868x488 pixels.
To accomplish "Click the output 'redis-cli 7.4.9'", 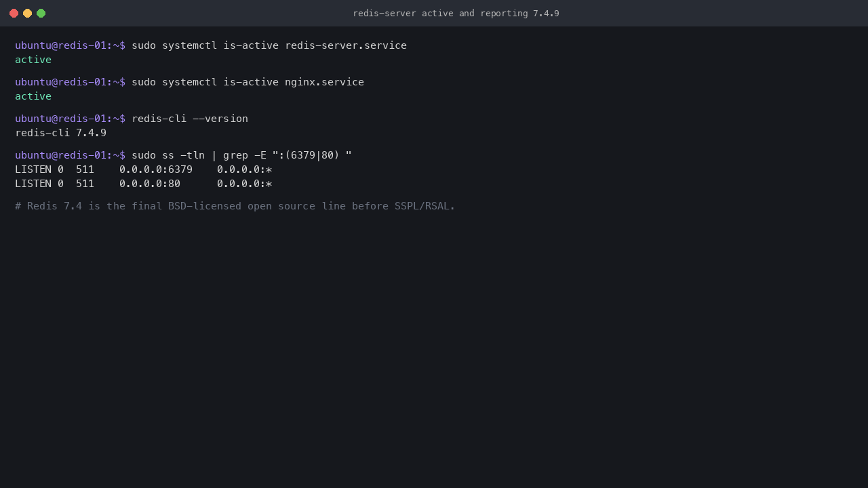I will [x=60, y=133].
